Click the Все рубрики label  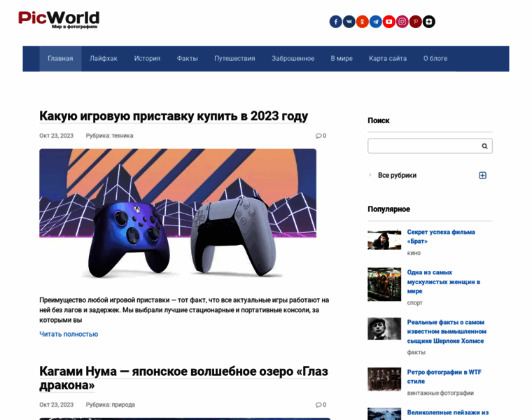pos(397,176)
